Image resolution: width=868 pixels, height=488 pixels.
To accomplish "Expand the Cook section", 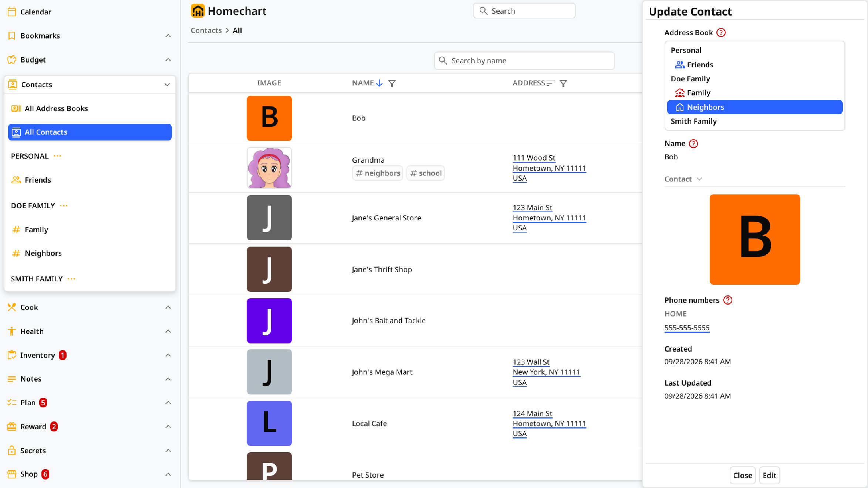I will click(x=168, y=307).
